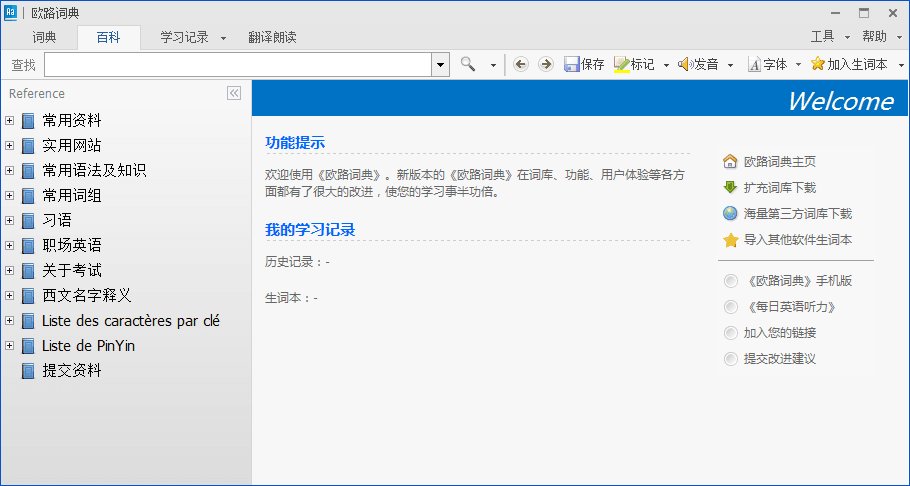Click the 保存 save disk icon
The height and width of the screenshot is (486, 910).
[x=572, y=64]
